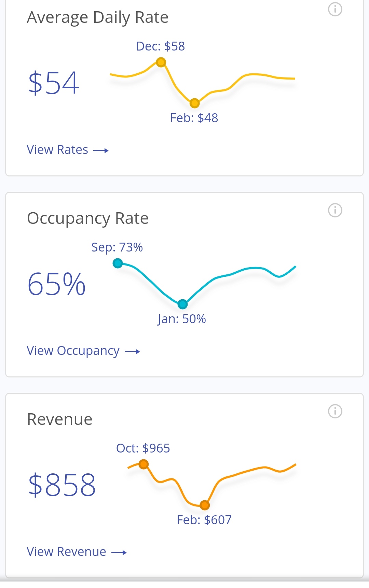Viewport: 369px width, 588px height.
Task: Follow the View Occupancy link
Action: [73, 351]
